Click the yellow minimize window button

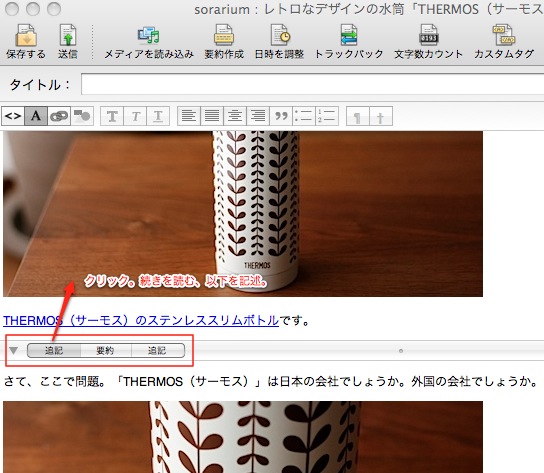point(33,9)
